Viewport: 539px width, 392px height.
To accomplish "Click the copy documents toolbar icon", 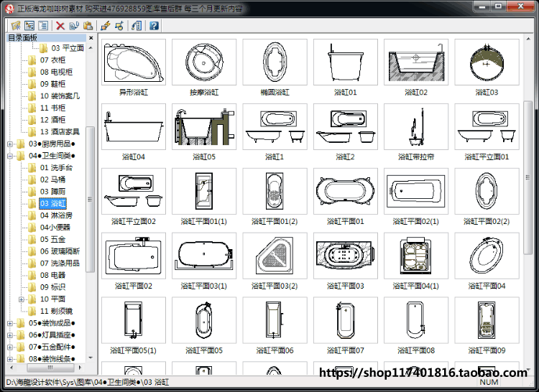I will click(x=74, y=25).
